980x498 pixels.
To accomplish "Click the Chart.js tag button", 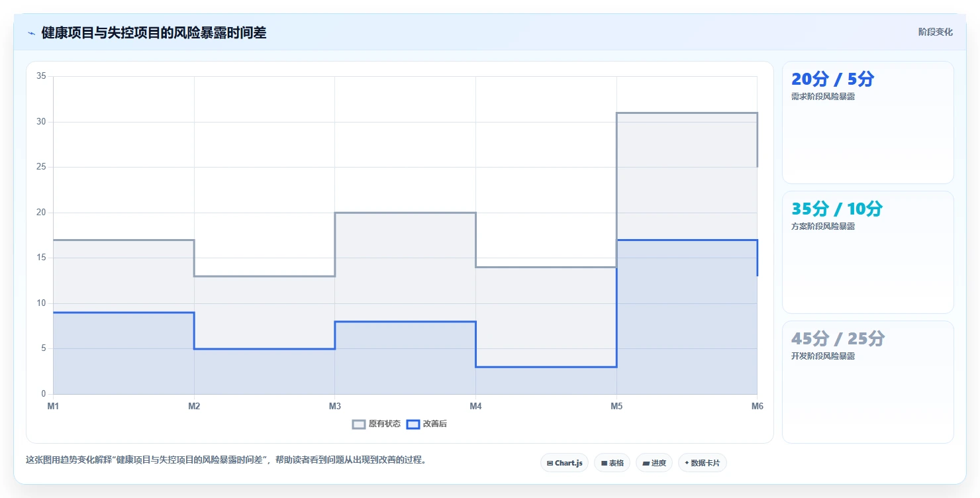I will 564,463.
